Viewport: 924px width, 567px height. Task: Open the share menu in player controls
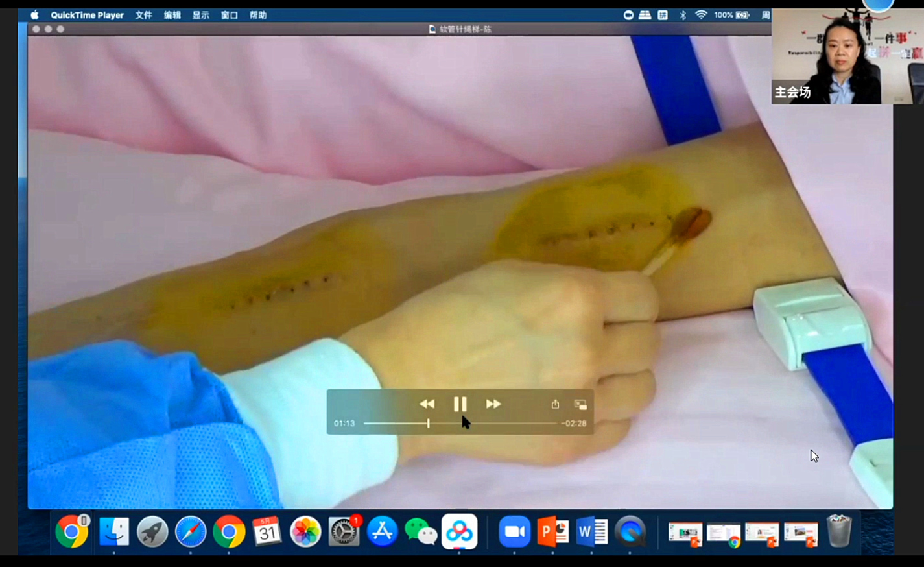(x=555, y=404)
